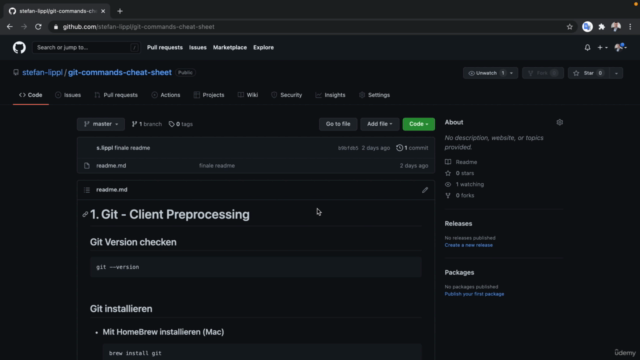Edit readme.md with the pencil icon

point(425,190)
